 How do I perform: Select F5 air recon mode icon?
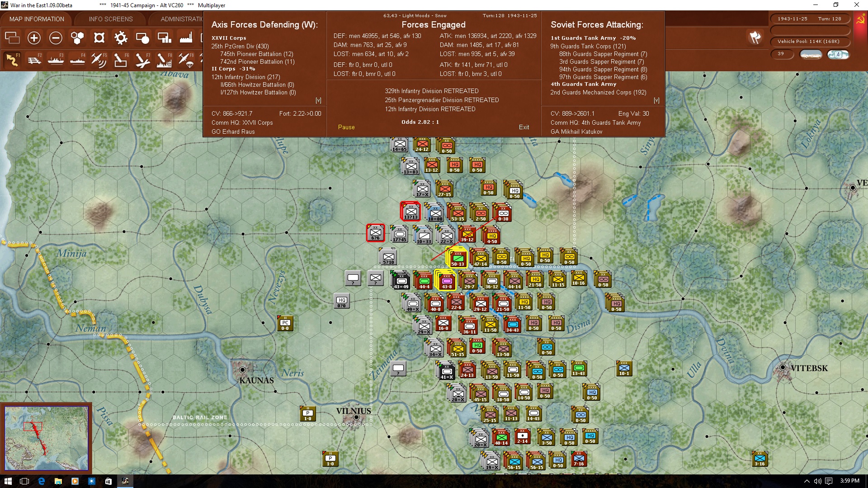pos(99,60)
